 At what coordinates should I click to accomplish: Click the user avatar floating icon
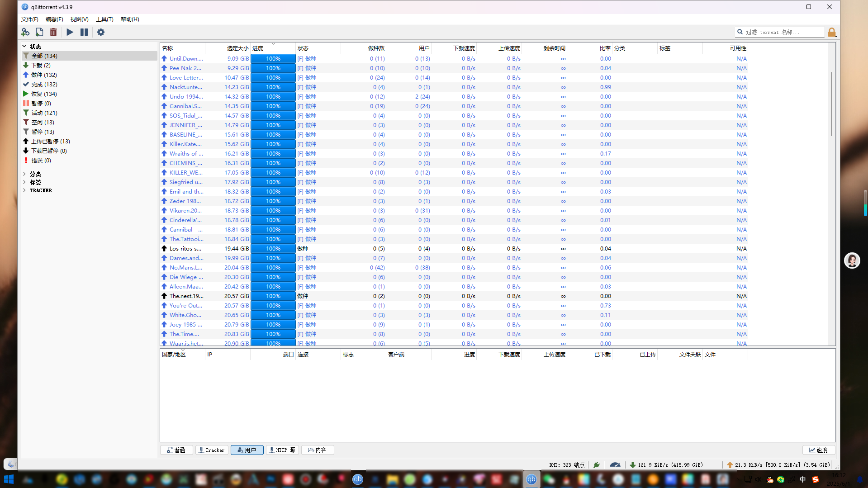(x=852, y=261)
